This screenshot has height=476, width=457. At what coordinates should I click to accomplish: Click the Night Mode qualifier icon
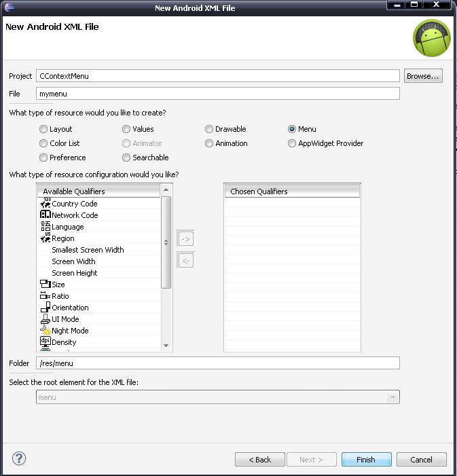(45, 330)
